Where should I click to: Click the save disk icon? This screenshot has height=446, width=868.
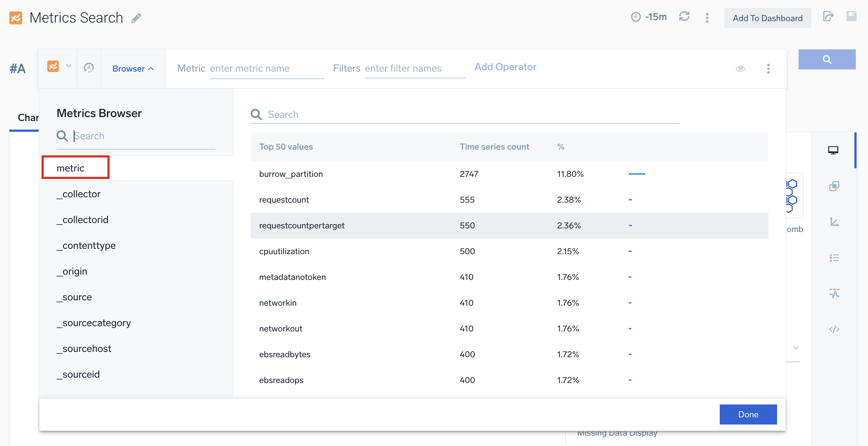[x=851, y=16]
